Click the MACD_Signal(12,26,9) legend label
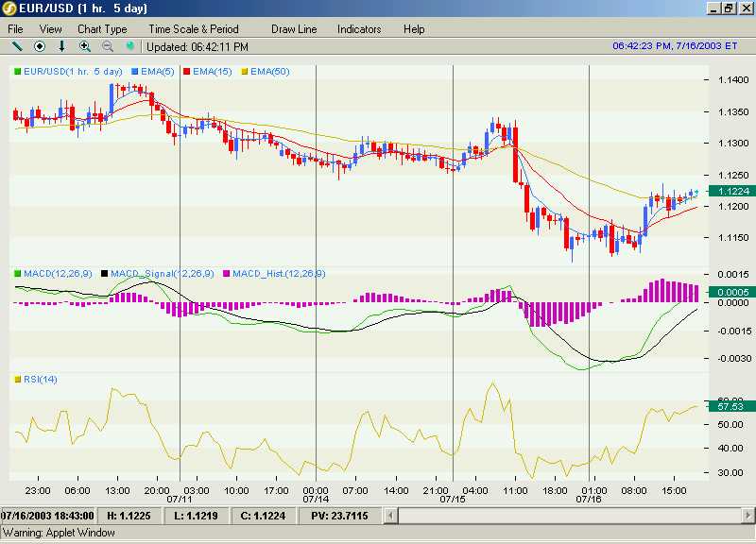 (162, 274)
